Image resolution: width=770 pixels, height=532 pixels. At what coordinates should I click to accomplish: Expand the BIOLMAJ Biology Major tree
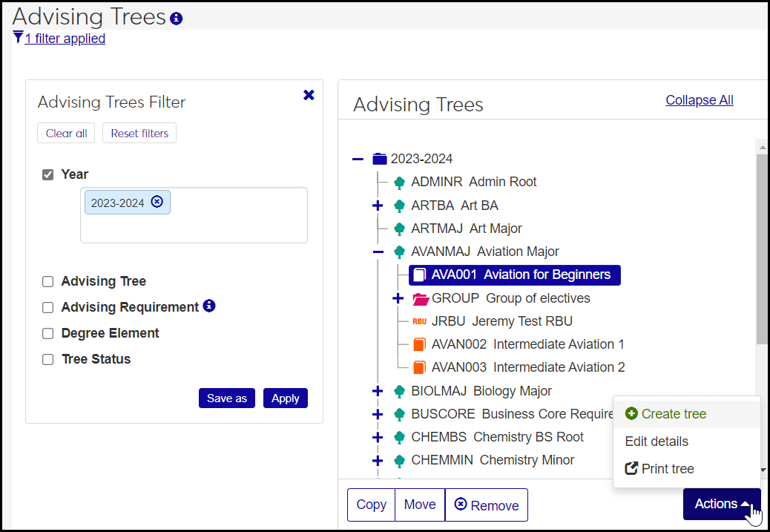coord(378,391)
